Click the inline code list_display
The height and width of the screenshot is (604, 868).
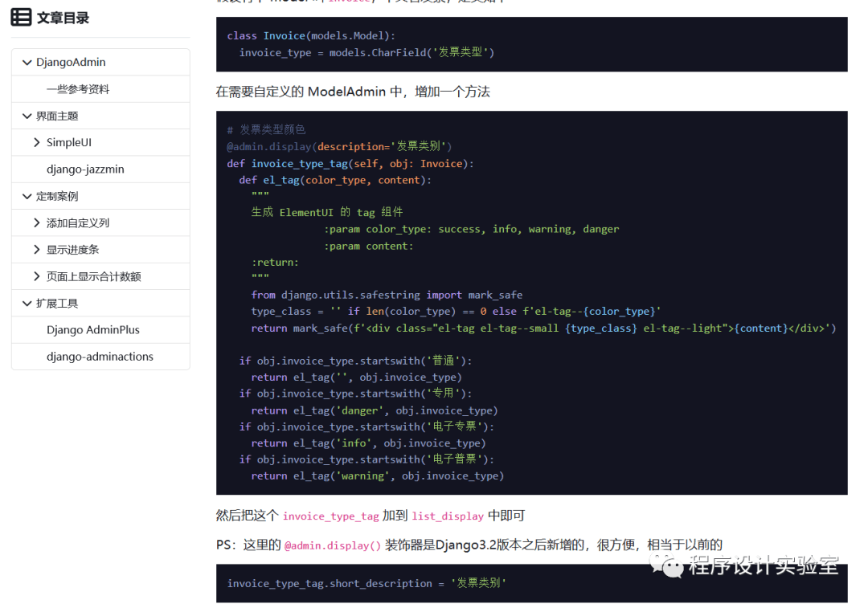pyautogui.click(x=448, y=516)
